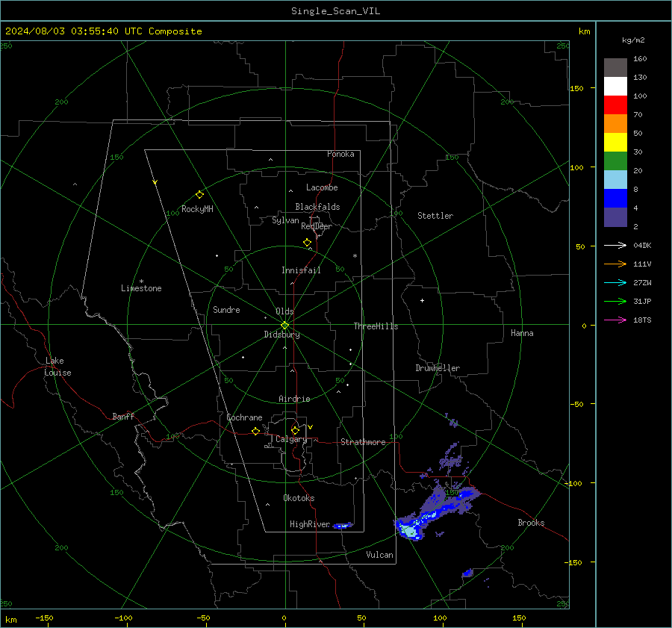The width and height of the screenshot is (672, 628).
Task: Click the purple 2-4 color swatch
Action: [x=615, y=217]
